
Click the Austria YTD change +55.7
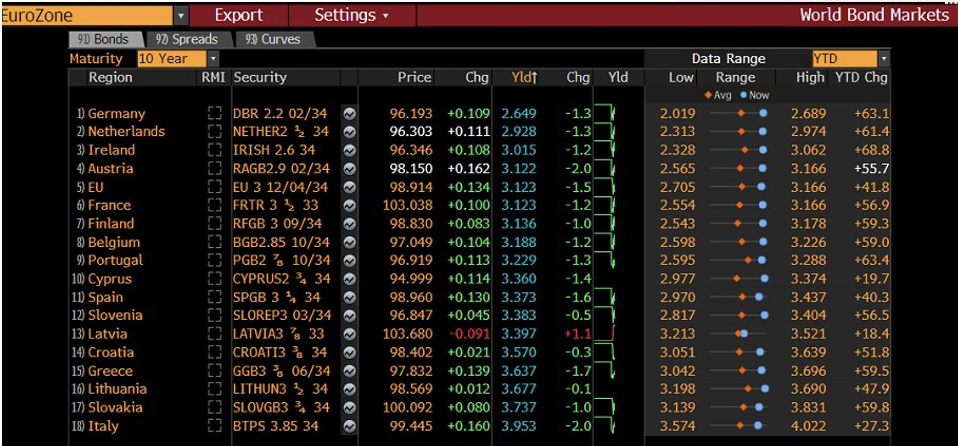click(x=872, y=169)
